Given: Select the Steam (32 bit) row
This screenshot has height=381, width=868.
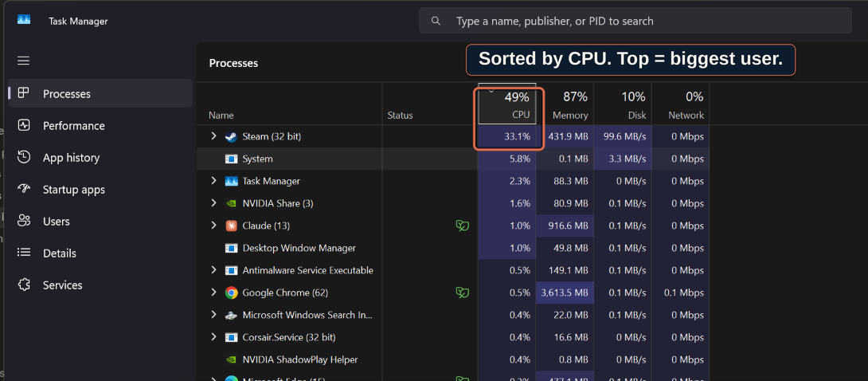Looking at the screenshot, I should (453, 136).
